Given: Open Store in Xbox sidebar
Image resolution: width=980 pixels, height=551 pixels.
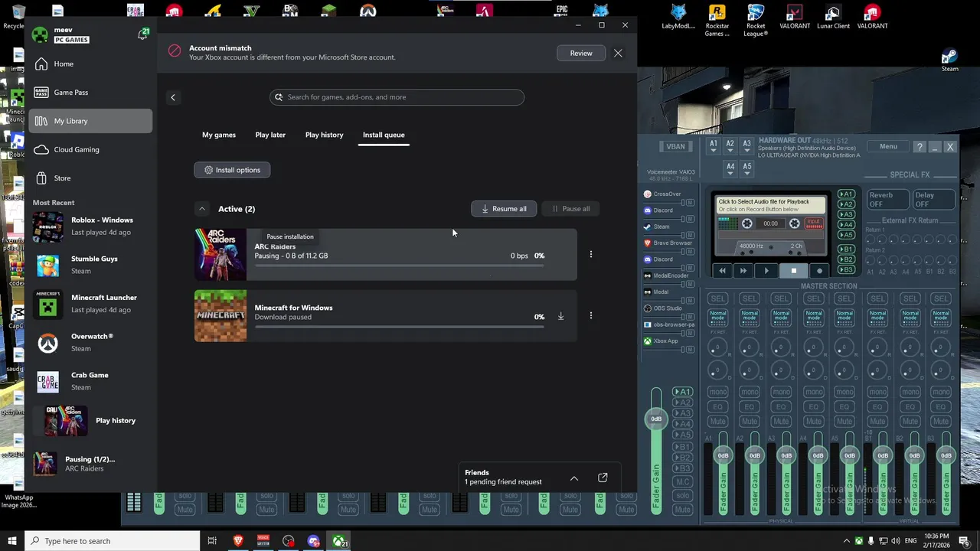Looking at the screenshot, I should pos(90,178).
